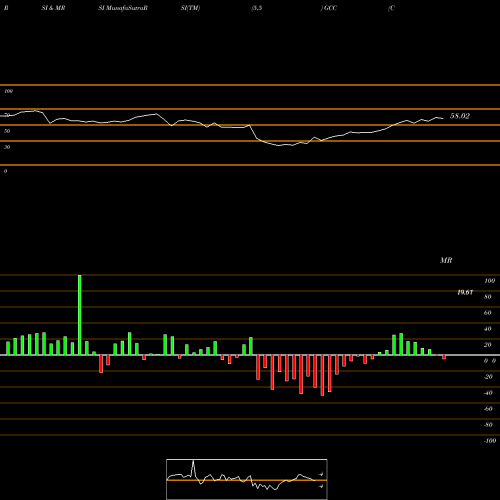Click the "40" label on the MR axis

point(488,329)
